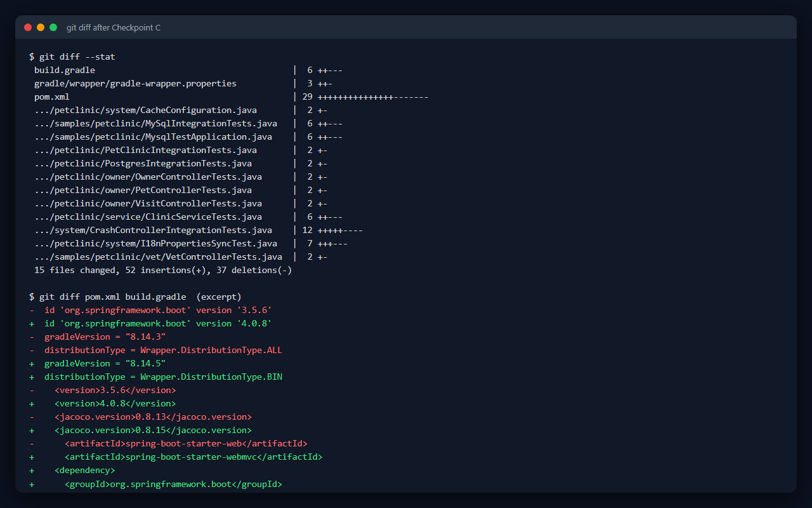Image resolution: width=812 pixels, height=508 pixels.
Task: Click the pom.xml row in the diff stat
Action: pyautogui.click(x=232, y=97)
